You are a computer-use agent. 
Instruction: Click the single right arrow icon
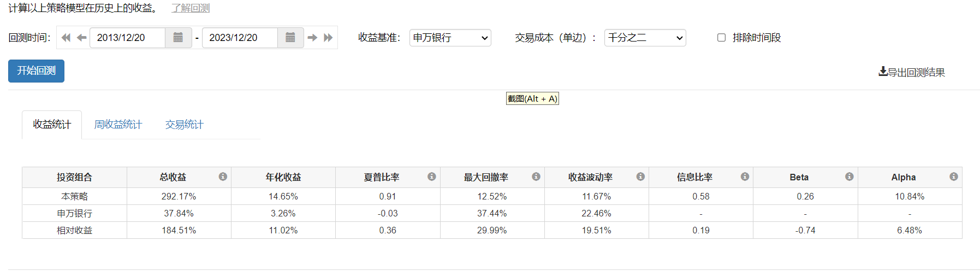click(x=312, y=38)
